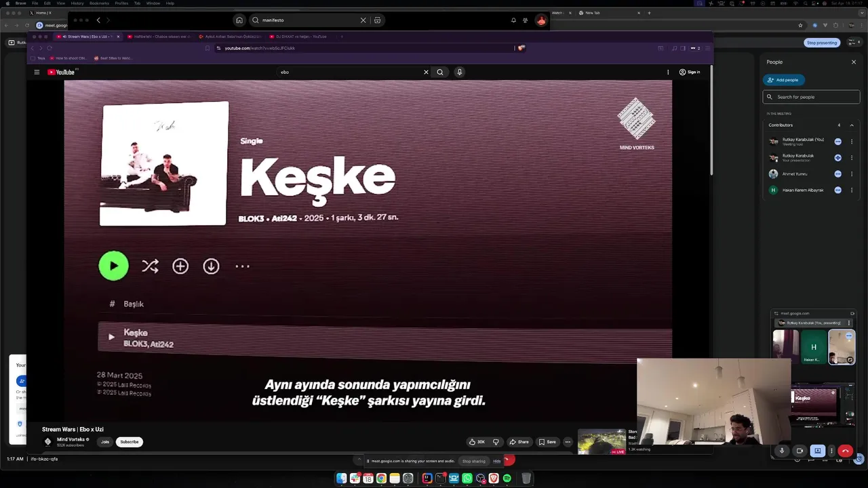
Task: Click the YouTube search magnifier button
Action: click(x=440, y=72)
